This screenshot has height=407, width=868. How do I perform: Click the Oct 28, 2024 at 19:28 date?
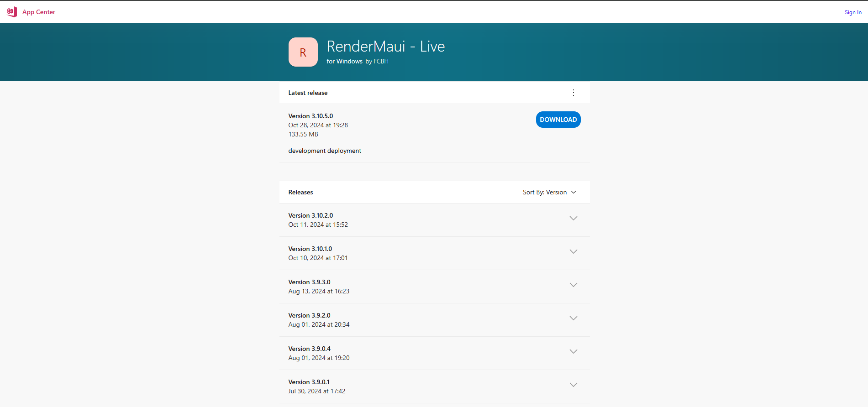click(x=318, y=125)
